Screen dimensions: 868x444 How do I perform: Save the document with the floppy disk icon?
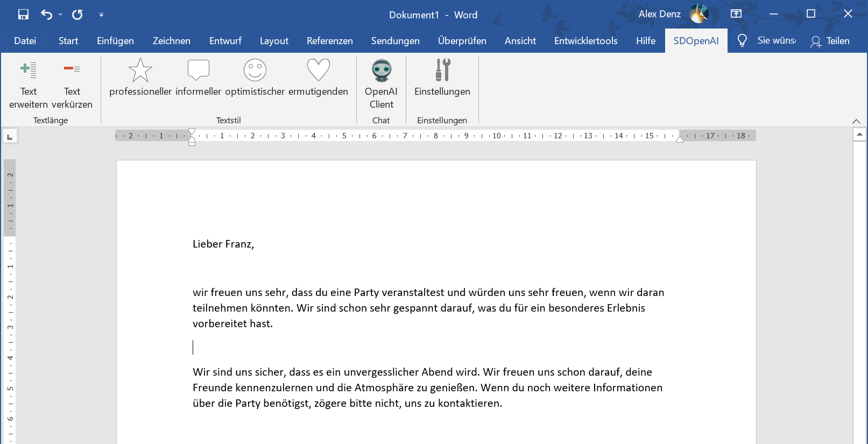(x=23, y=15)
